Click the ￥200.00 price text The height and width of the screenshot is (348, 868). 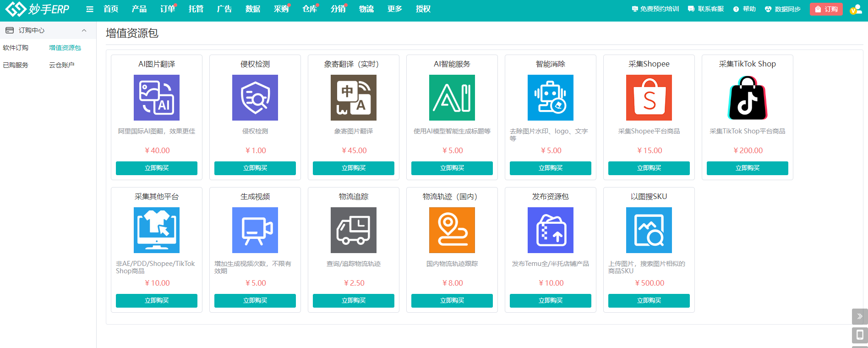748,150
